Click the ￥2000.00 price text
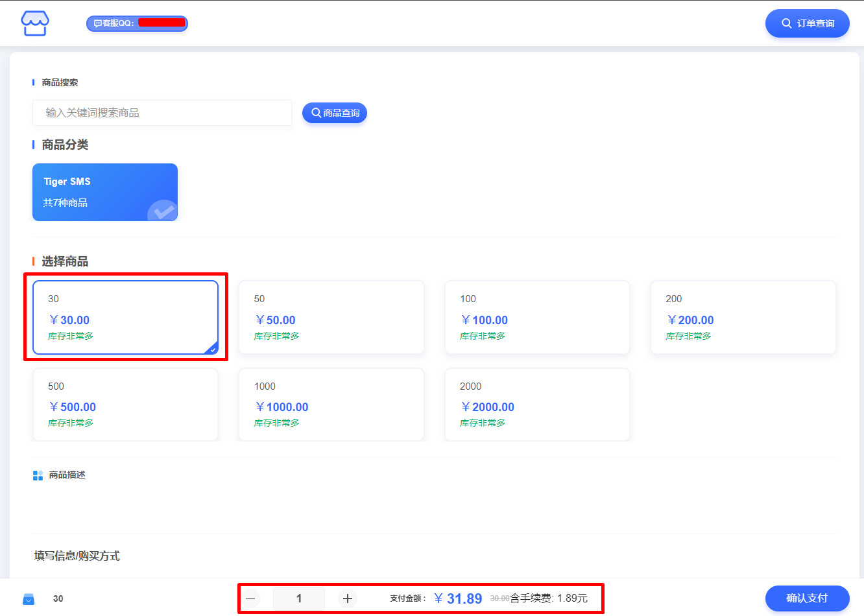 click(x=487, y=407)
